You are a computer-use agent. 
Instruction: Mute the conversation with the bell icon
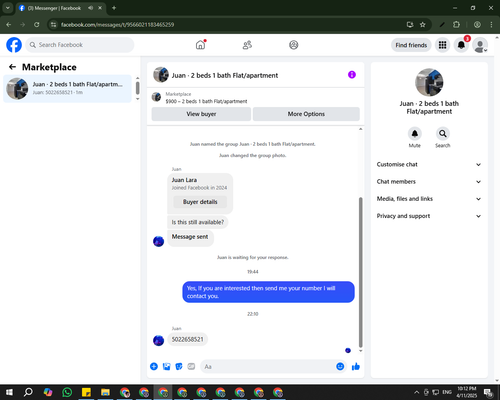415,134
